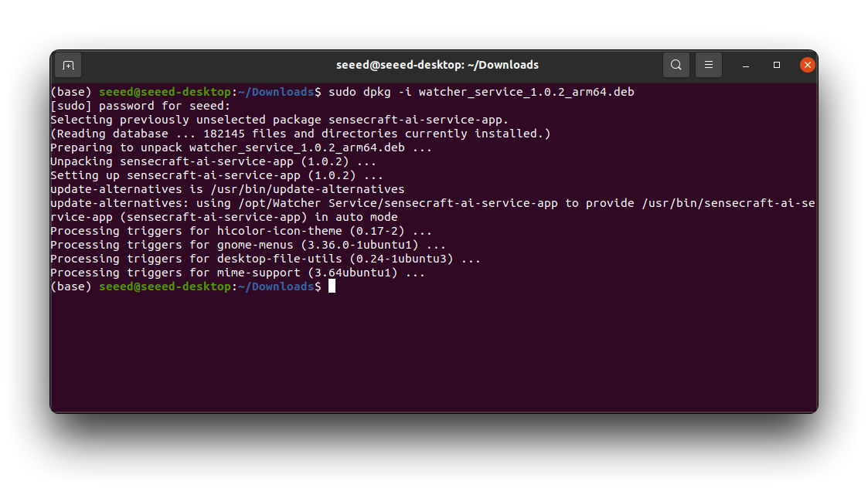Open the terminal search tool
The image size is (868, 488).
676,65
